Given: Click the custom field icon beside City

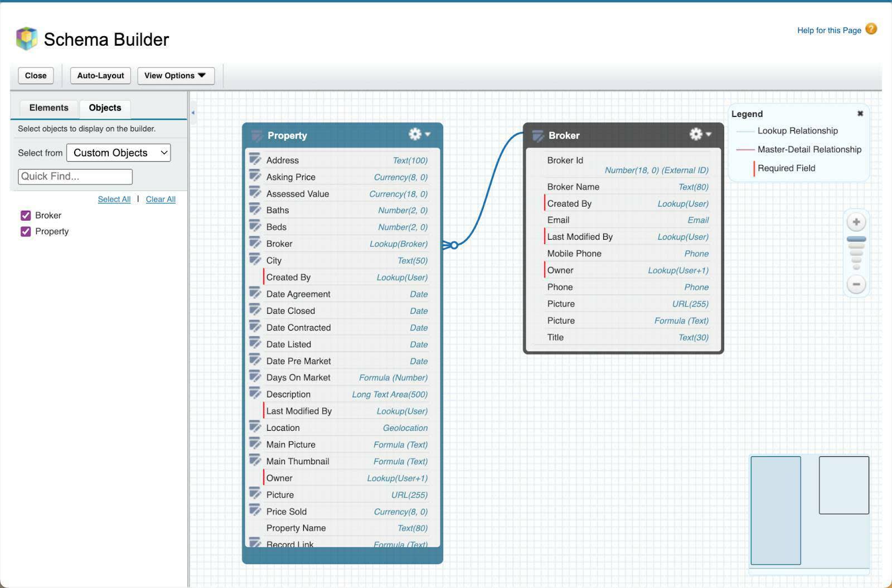Looking at the screenshot, I should [x=255, y=260].
